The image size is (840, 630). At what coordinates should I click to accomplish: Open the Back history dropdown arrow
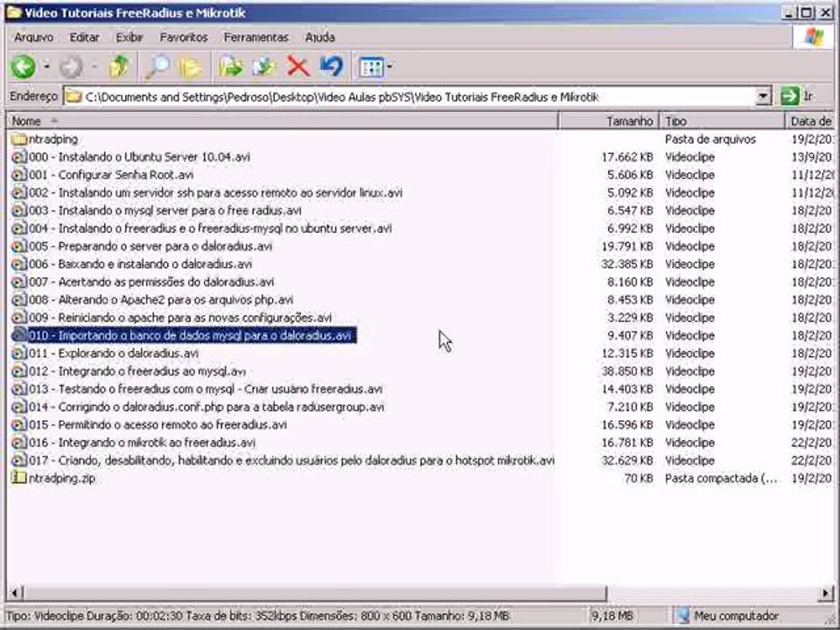point(46,67)
